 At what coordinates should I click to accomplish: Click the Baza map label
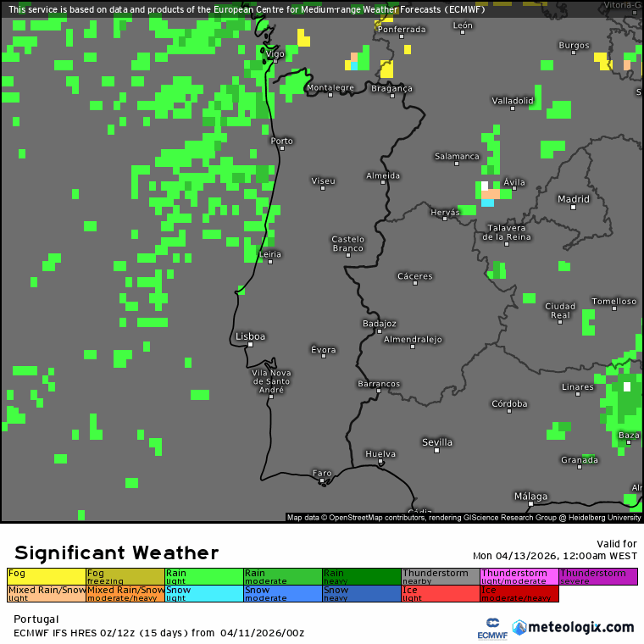629,435
